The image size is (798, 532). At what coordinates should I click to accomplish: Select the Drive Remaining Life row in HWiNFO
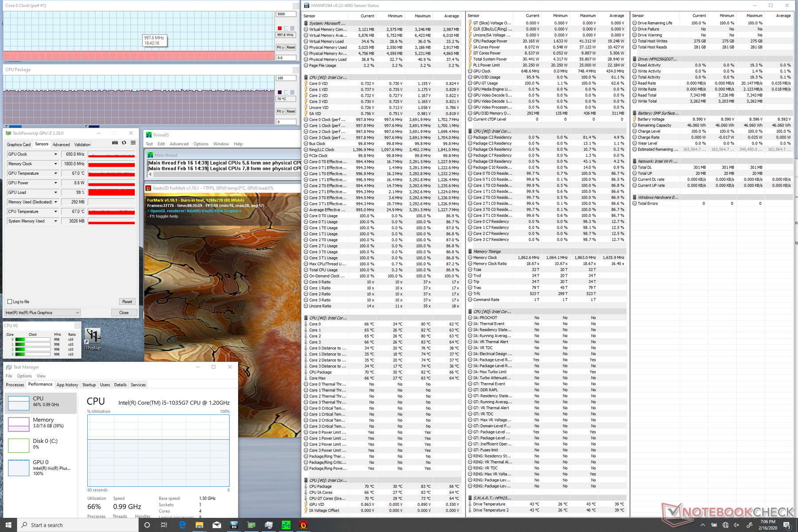coord(712,23)
